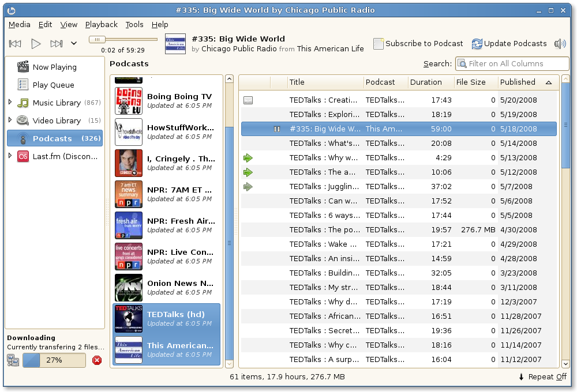This screenshot has height=392, width=577.
Task: Select Boing Boing TV podcast
Action: click(x=166, y=101)
